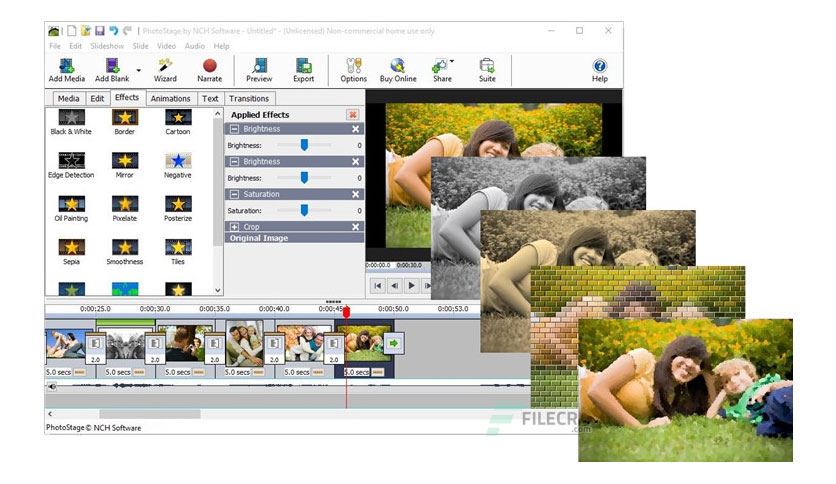Click the timeline horizontal scrollbar
Image resolution: width=836 pixels, height=484 pixels.
click(x=149, y=414)
